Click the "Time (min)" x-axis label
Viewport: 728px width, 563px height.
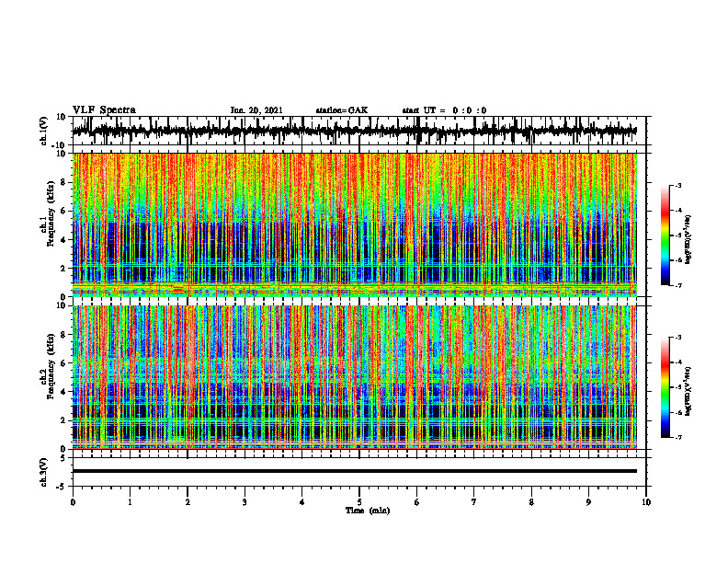pos(368,511)
